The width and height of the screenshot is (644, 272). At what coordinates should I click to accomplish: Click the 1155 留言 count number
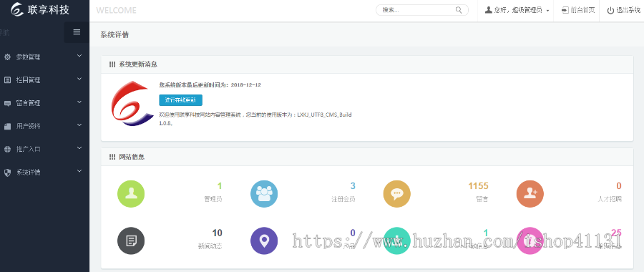point(478,185)
